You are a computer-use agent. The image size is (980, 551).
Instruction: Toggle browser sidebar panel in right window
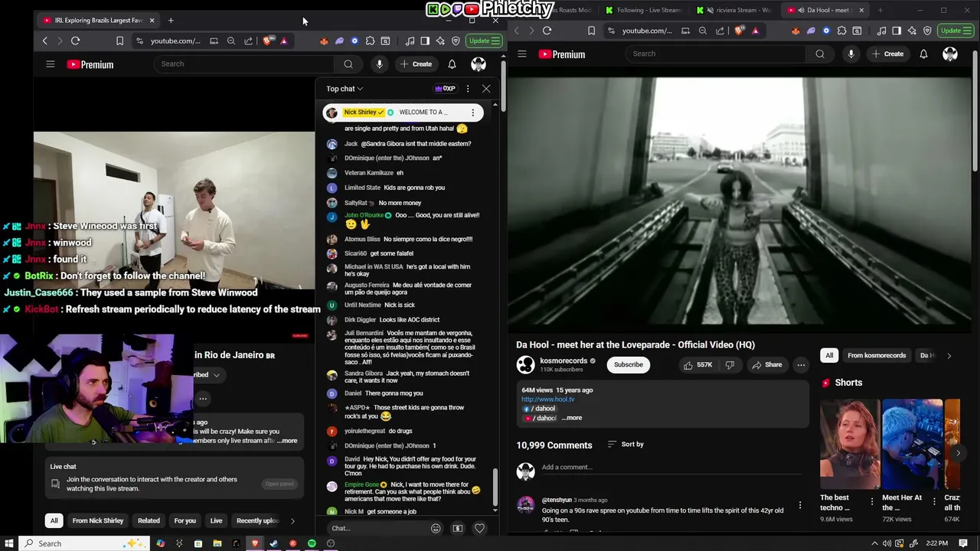point(897,31)
